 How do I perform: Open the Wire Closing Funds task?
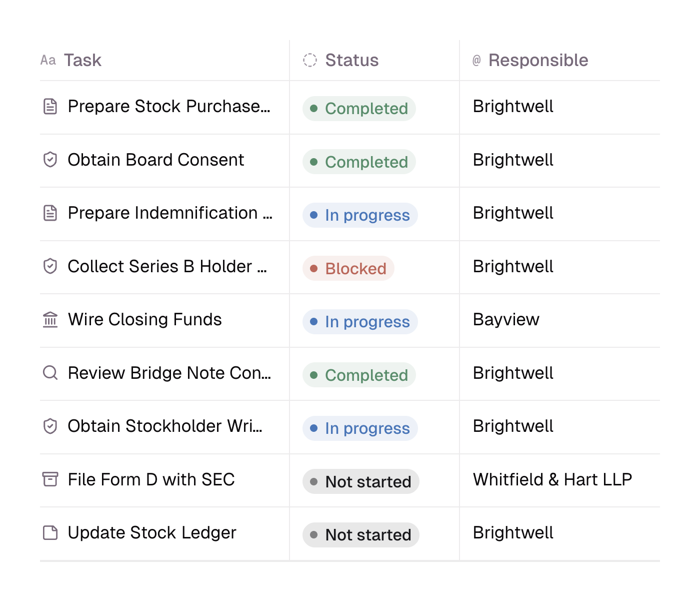(145, 320)
